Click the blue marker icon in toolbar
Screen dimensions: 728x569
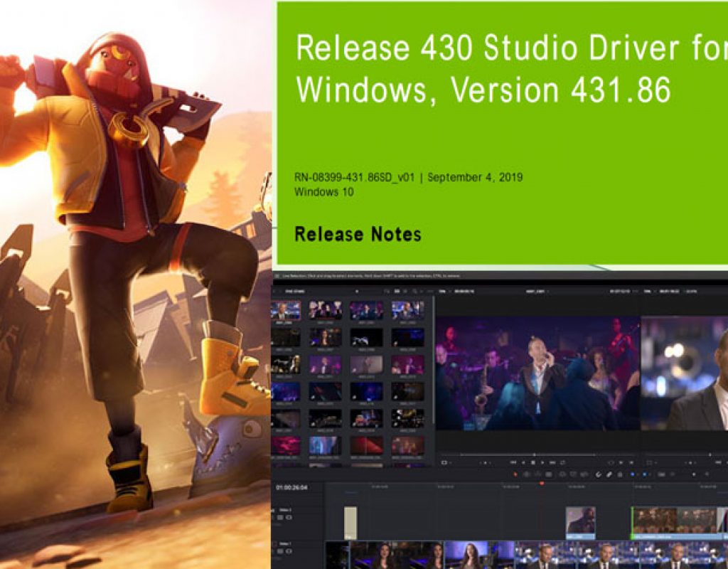644,474
